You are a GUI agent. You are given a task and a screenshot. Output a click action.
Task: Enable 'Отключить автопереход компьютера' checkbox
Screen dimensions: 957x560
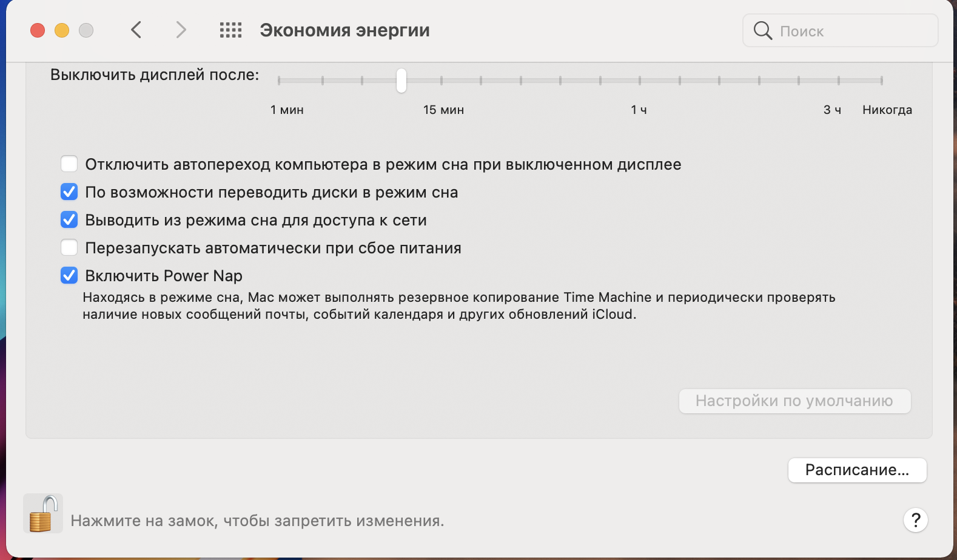(69, 164)
